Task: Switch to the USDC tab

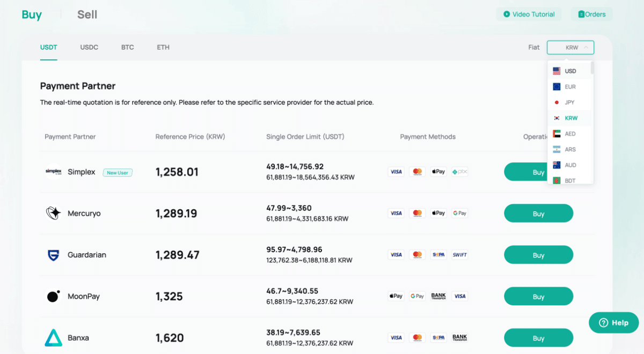Action: click(x=89, y=47)
